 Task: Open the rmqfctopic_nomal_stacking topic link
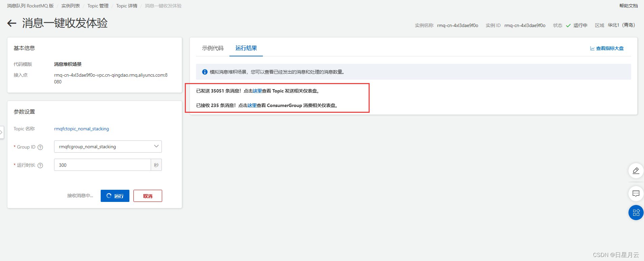pos(81,129)
